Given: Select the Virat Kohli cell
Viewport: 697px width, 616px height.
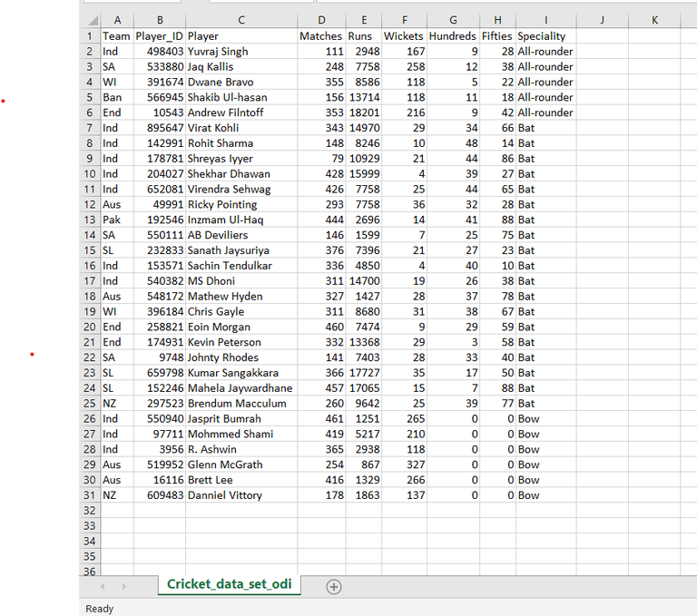Looking at the screenshot, I should point(241,128).
